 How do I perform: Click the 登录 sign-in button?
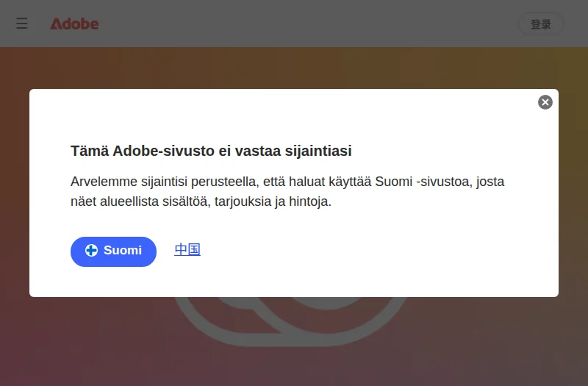pos(541,24)
